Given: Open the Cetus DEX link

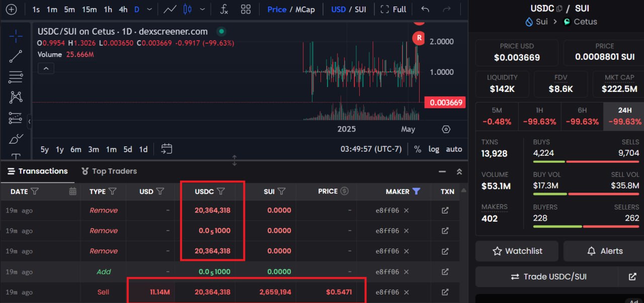Looking at the screenshot, I should click(x=580, y=22).
